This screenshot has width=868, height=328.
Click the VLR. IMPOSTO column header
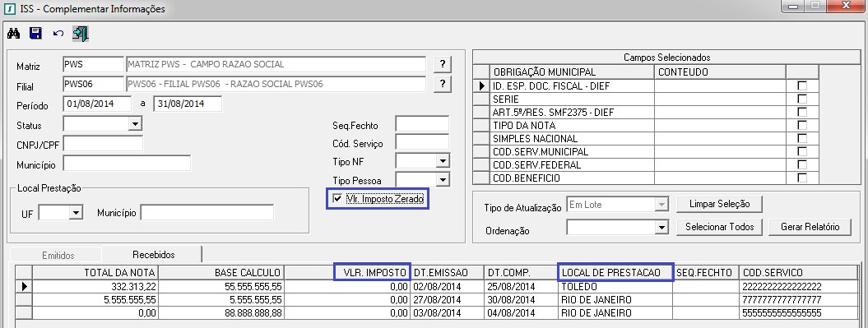coord(348,273)
